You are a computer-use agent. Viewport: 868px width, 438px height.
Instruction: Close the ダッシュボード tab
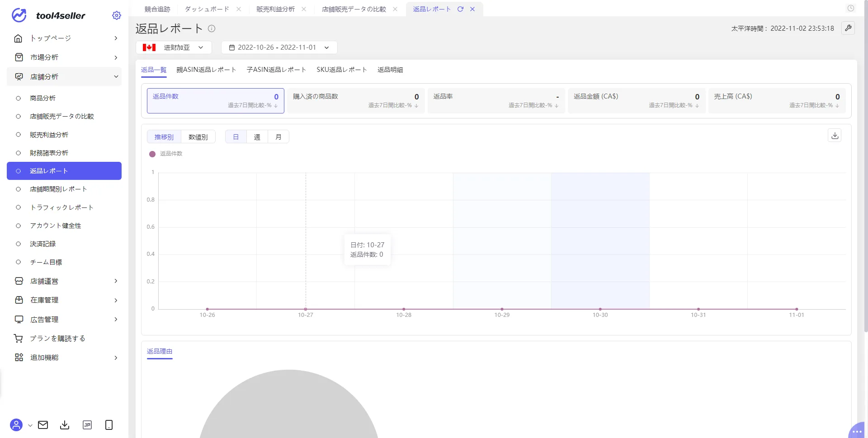pyautogui.click(x=239, y=9)
